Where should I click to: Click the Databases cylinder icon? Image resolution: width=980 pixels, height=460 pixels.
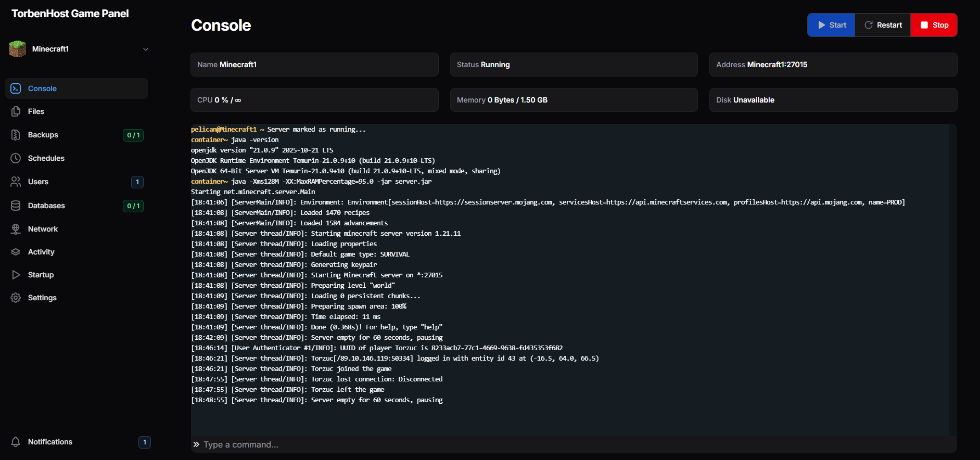[x=16, y=206]
